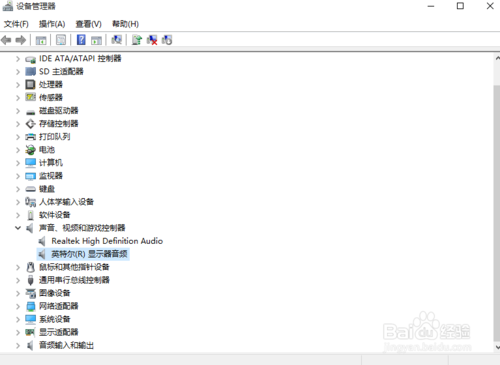
Task: Open the 文件(F) menu
Action: (16, 24)
